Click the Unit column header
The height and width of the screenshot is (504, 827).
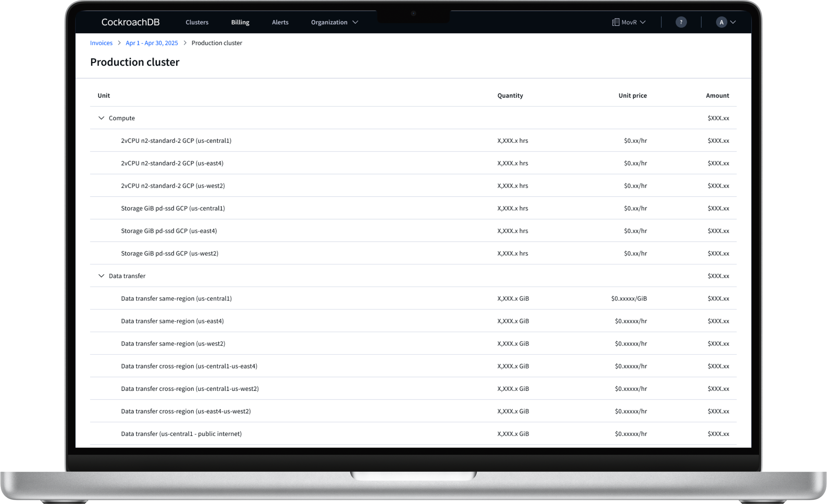(103, 95)
